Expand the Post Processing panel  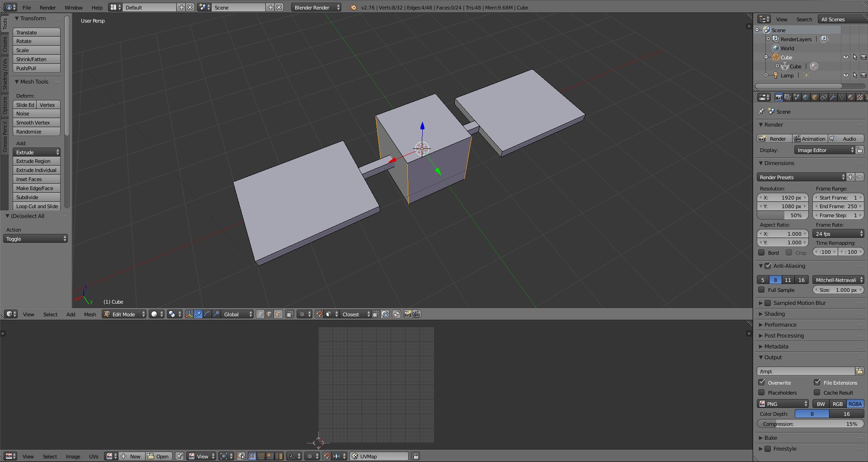[784, 335]
